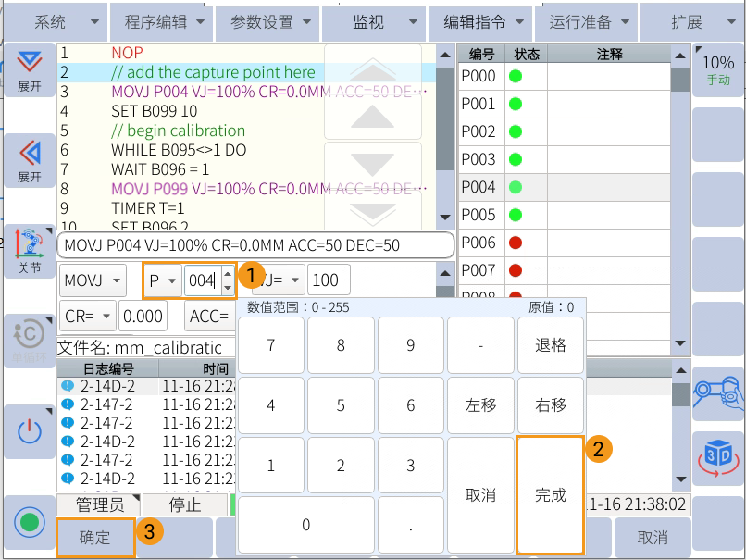Open the 参数设置 menu
Image resolution: width=746 pixels, height=560 pixels.
[x=267, y=22]
